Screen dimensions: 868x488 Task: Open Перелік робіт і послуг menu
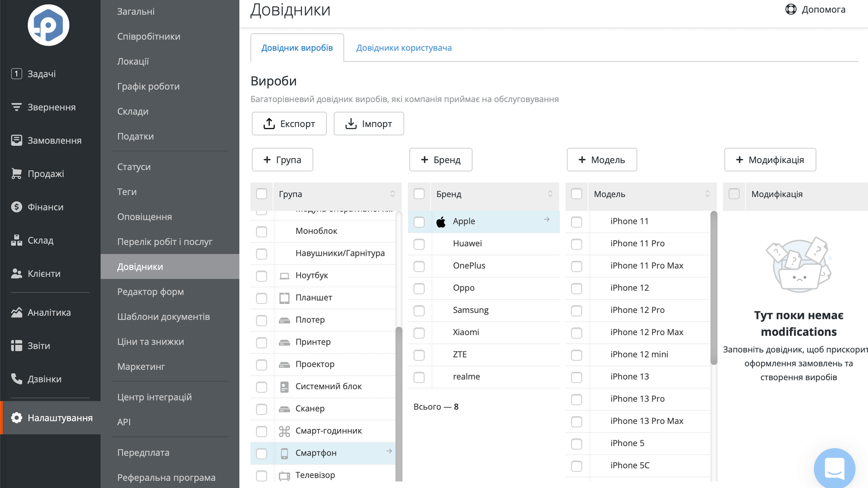click(x=170, y=242)
